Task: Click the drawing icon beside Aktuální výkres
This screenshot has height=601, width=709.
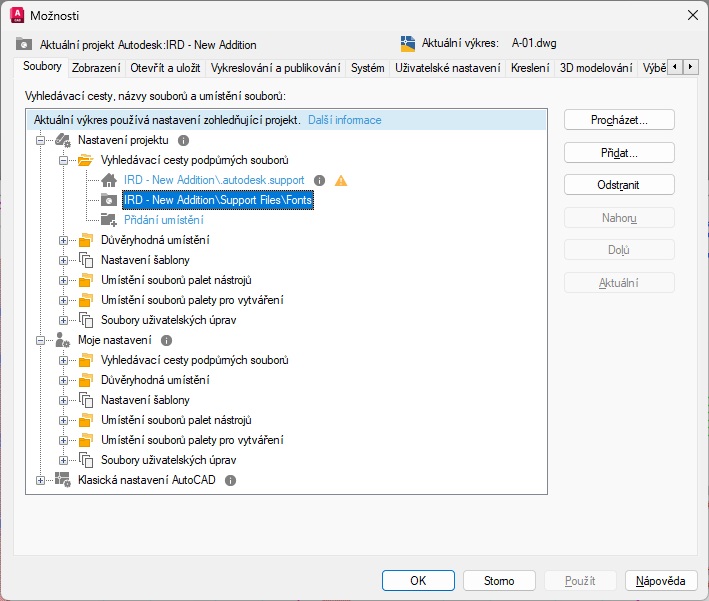Action: pyautogui.click(x=407, y=44)
